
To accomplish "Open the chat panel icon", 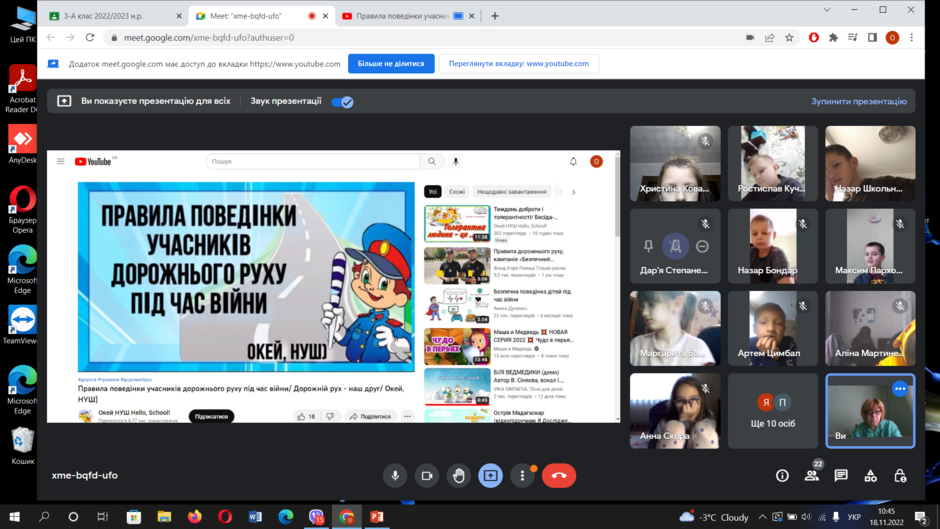I will tap(841, 476).
